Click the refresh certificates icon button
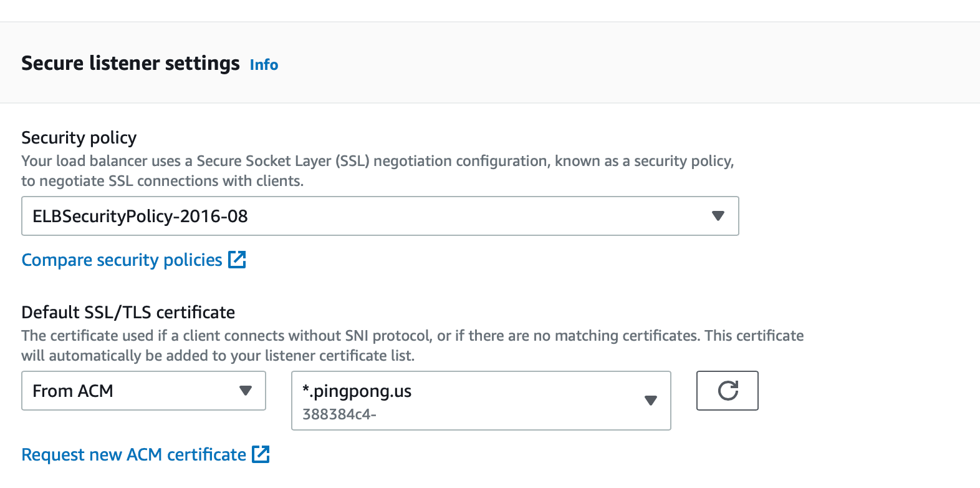Image resolution: width=980 pixels, height=488 pixels. [x=727, y=391]
